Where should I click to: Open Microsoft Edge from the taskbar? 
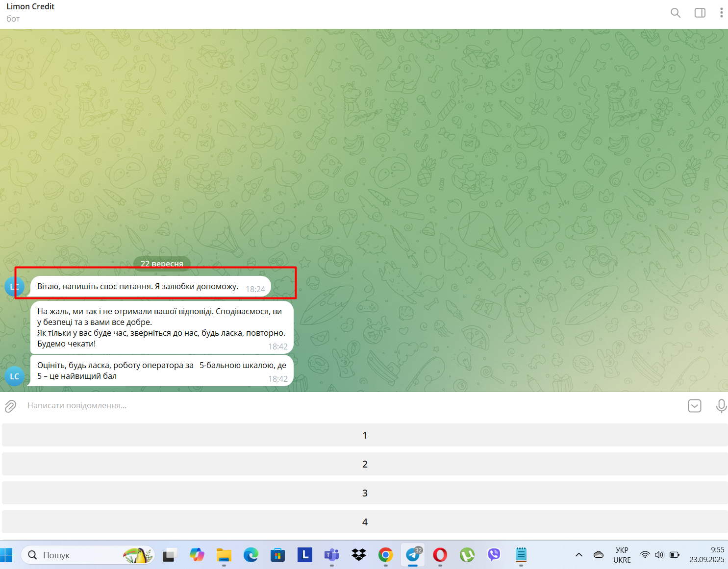[x=251, y=555]
